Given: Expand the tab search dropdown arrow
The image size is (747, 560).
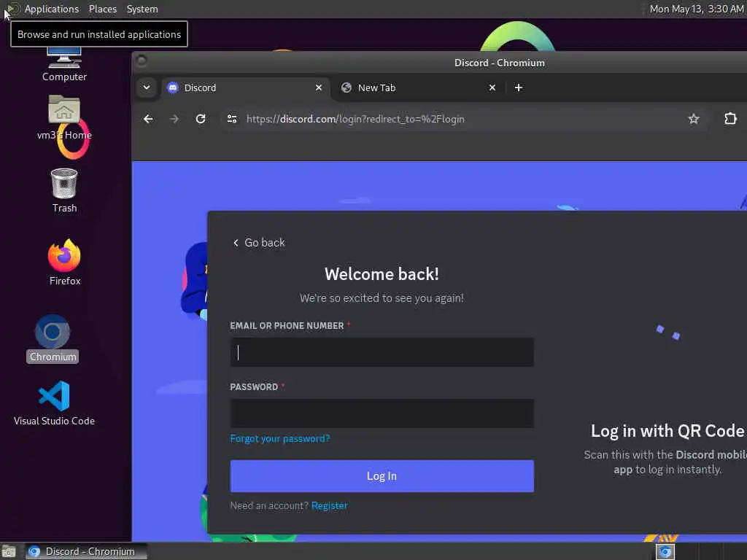Looking at the screenshot, I should point(147,87).
